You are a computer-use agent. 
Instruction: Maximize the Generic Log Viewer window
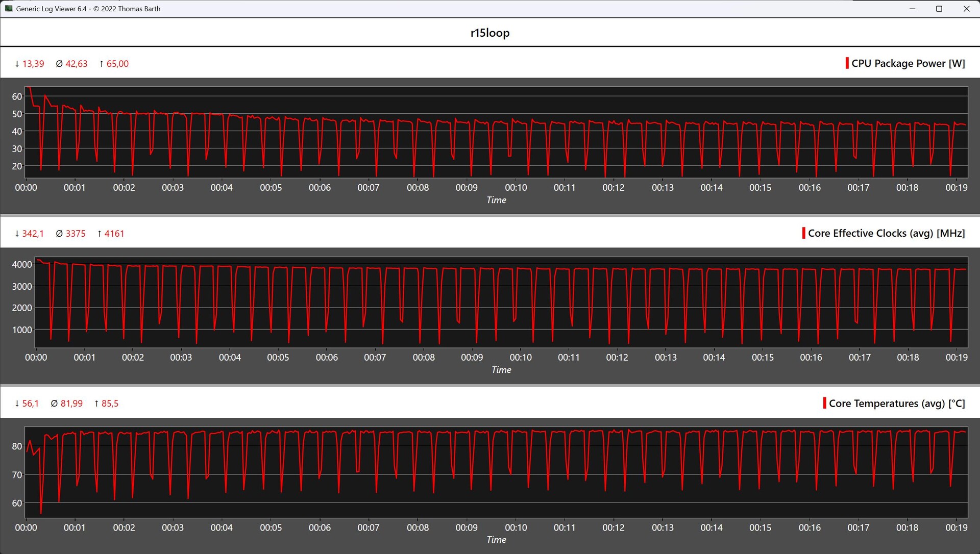(939, 9)
